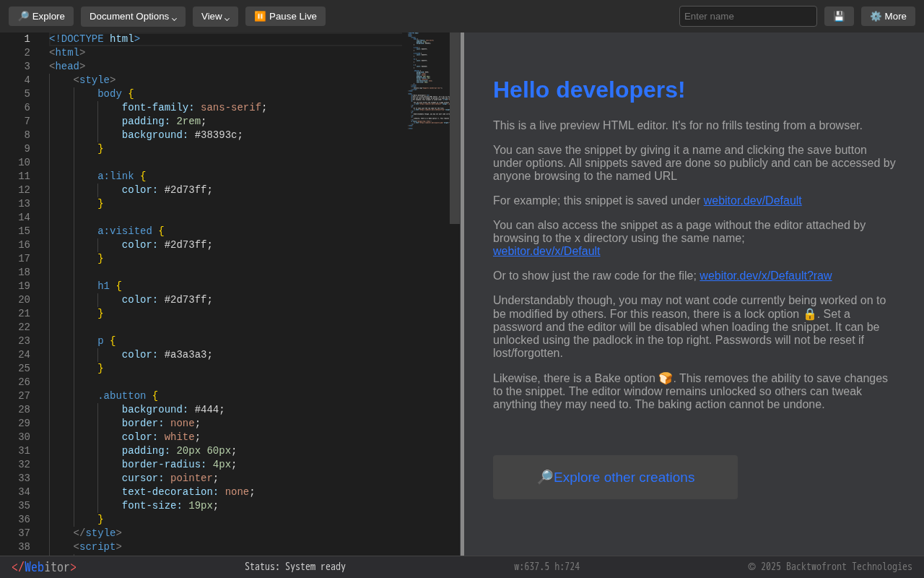This screenshot has width=924, height=578.
Task: Click the Enter name input field
Action: coord(748,17)
